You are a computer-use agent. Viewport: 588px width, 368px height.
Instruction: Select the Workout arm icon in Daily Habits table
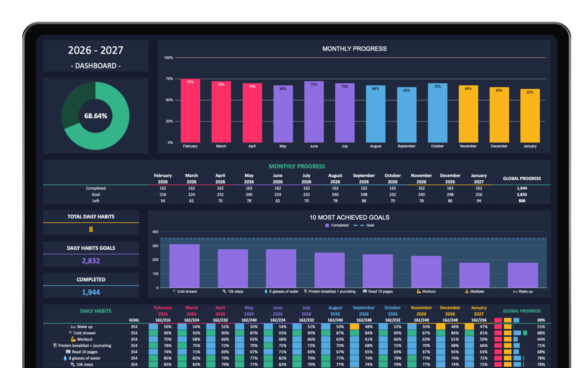pyautogui.click(x=73, y=339)
